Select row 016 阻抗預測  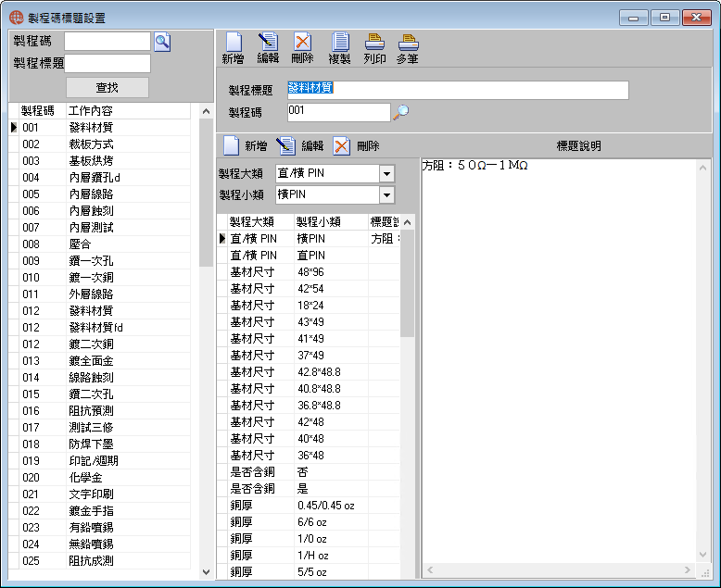pyautogui.click(x=99, y=411)
